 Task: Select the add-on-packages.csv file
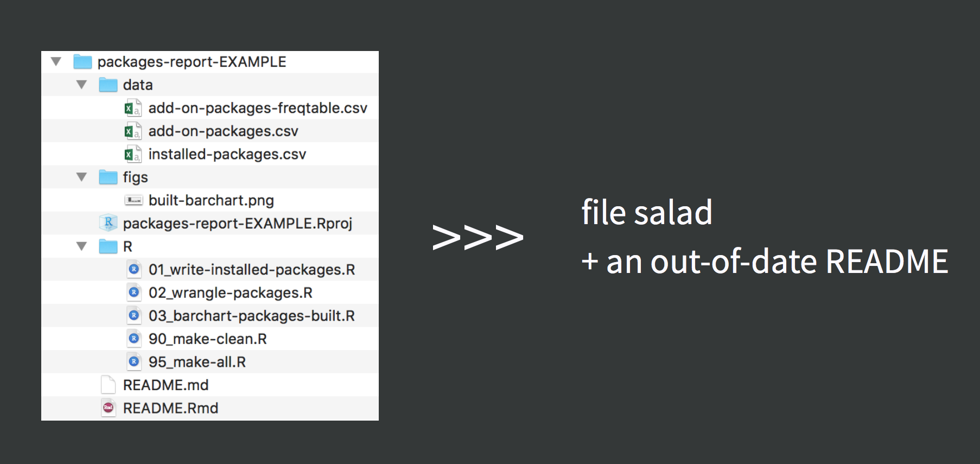coord(210,131)
